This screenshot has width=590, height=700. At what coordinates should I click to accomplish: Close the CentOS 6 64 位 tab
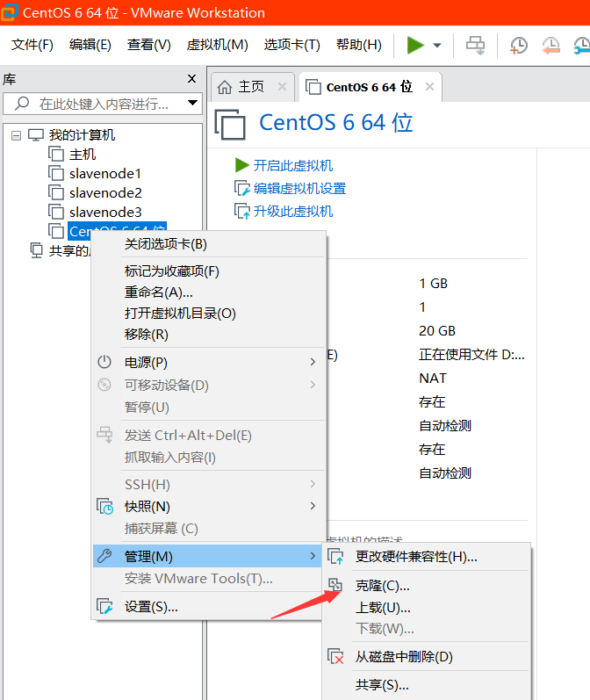429,87
